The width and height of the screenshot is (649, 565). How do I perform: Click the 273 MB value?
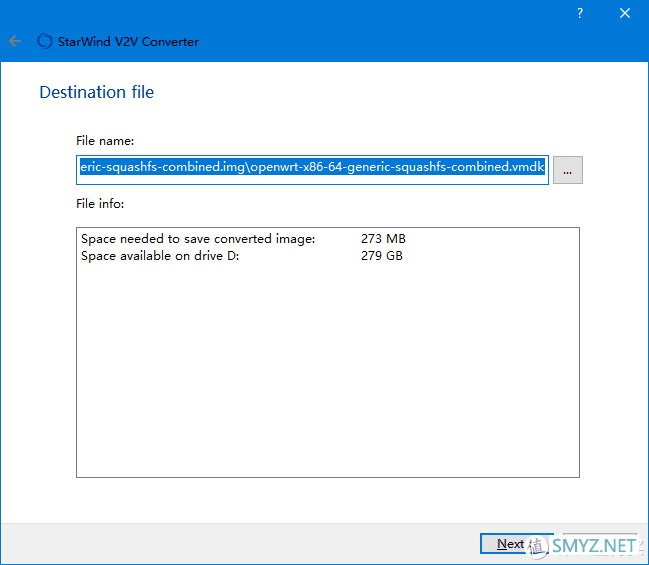pos(383,239)
